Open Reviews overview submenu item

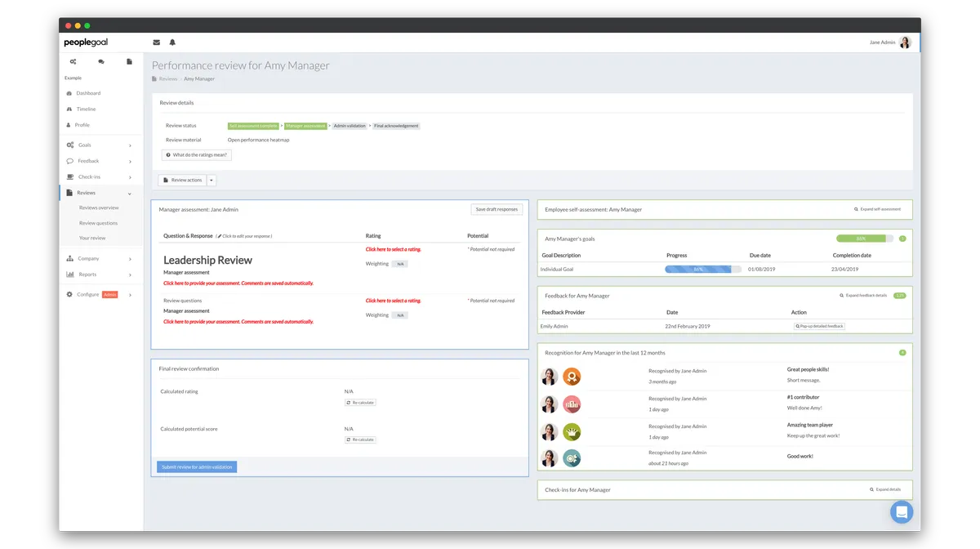click(99, 208)
